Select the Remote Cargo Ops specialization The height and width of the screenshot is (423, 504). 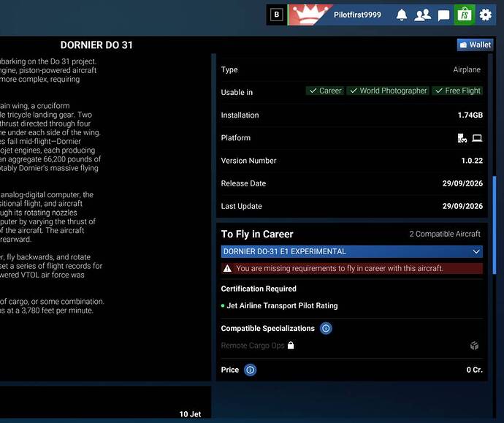click(253, 346)
